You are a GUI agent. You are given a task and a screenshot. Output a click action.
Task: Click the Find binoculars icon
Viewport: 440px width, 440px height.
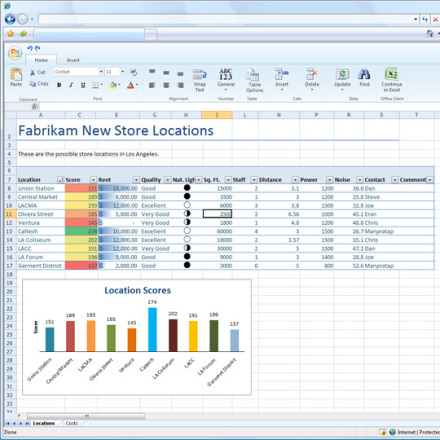pyautogui.click(x=364, y=74)
